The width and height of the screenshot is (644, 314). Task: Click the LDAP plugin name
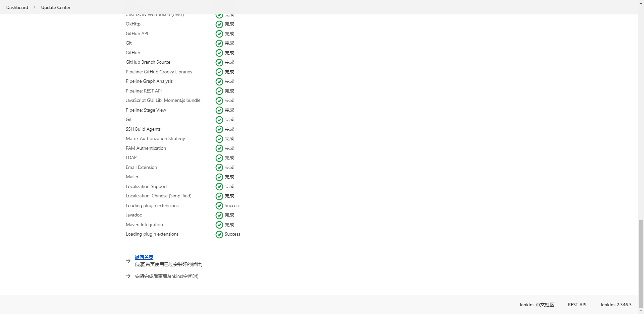pyautogui.click(x=131, y=158)
